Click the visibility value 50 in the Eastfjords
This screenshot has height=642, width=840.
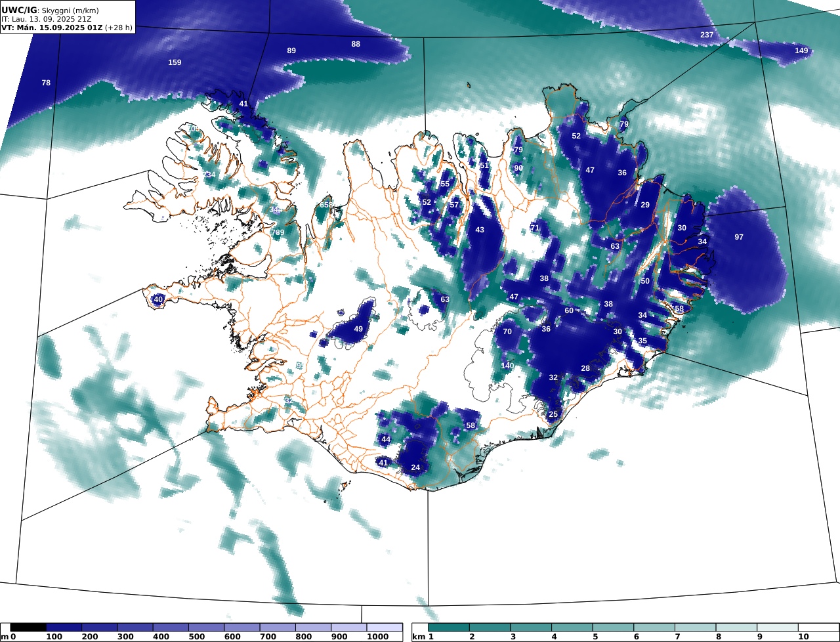645,281
